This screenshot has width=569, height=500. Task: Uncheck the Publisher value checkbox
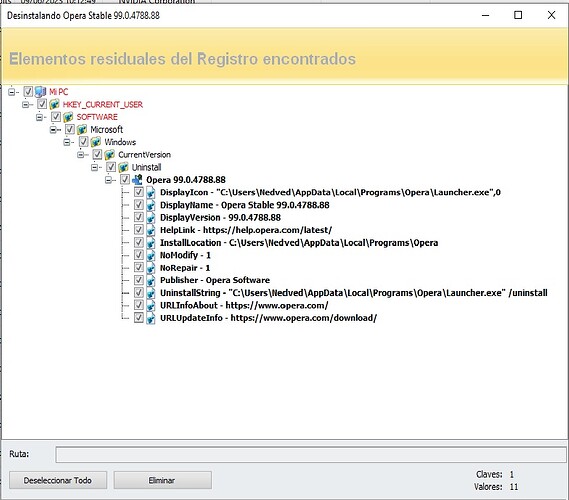click(139, 280)
